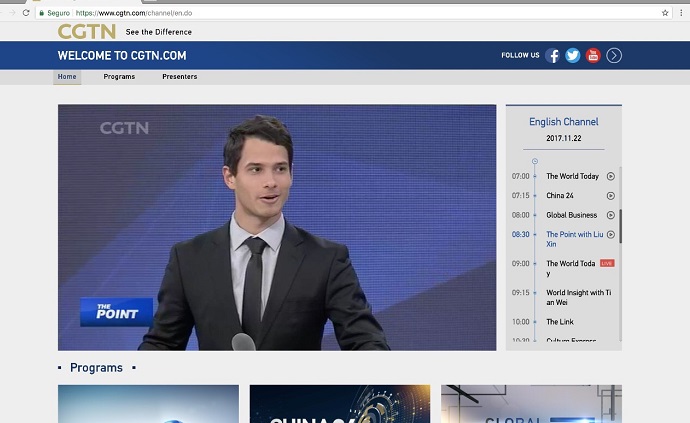Viewport: 690px width, 423px height.
Task: Open CGTN Twitter page icon
Action: (x=573, y=55)
